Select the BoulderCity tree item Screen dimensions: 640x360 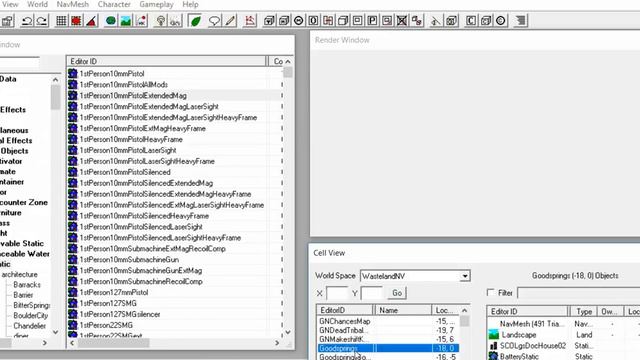pos(31,316)
